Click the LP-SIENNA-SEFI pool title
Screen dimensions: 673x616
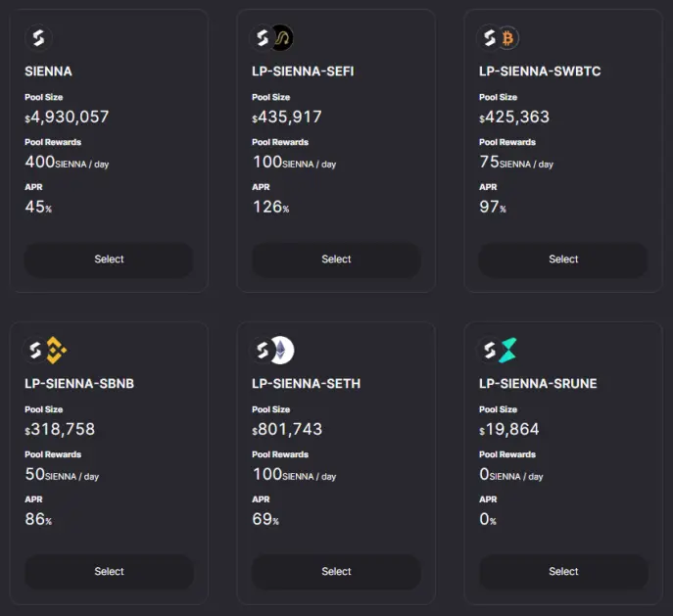[303, 71]
